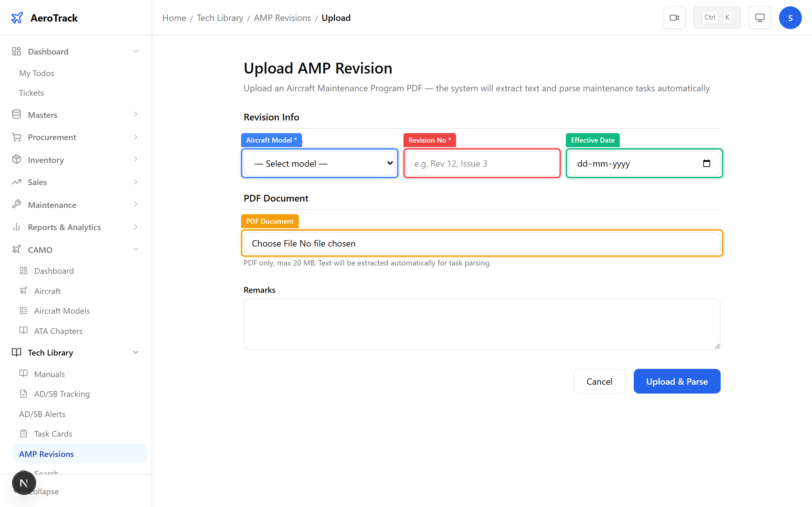Select the ATA Chapters book icon
This screenshot has height=507, width=812.
point(23,331)
